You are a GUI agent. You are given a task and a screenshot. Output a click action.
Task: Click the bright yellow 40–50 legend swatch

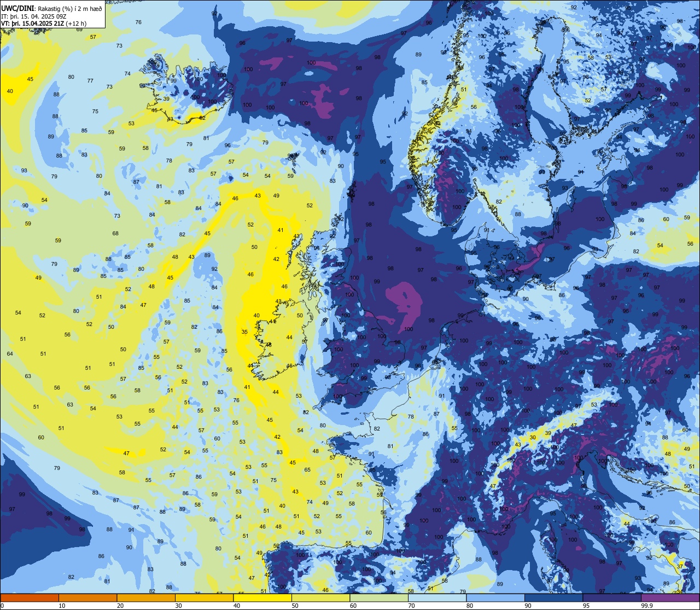(x=262, y=597)
